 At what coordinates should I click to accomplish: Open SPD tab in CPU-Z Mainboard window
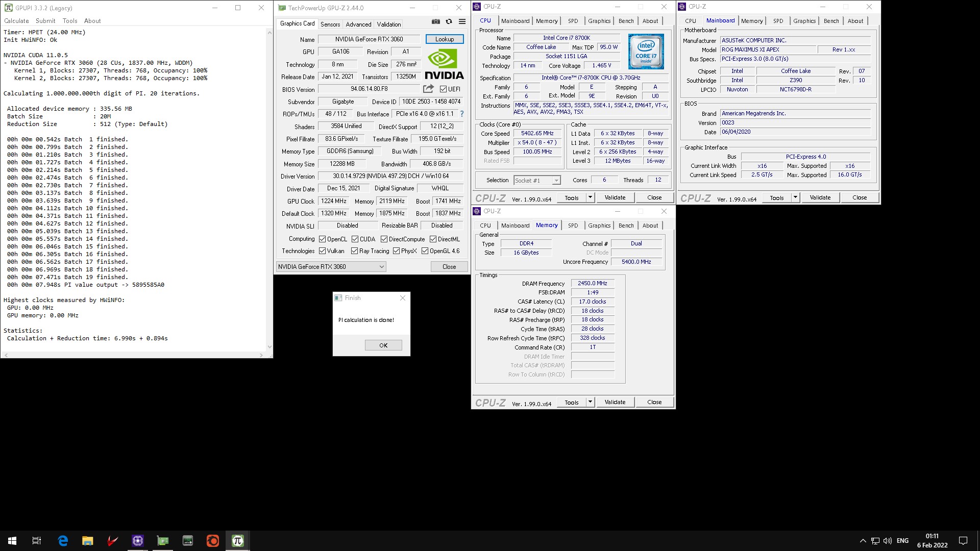(778, 21)
